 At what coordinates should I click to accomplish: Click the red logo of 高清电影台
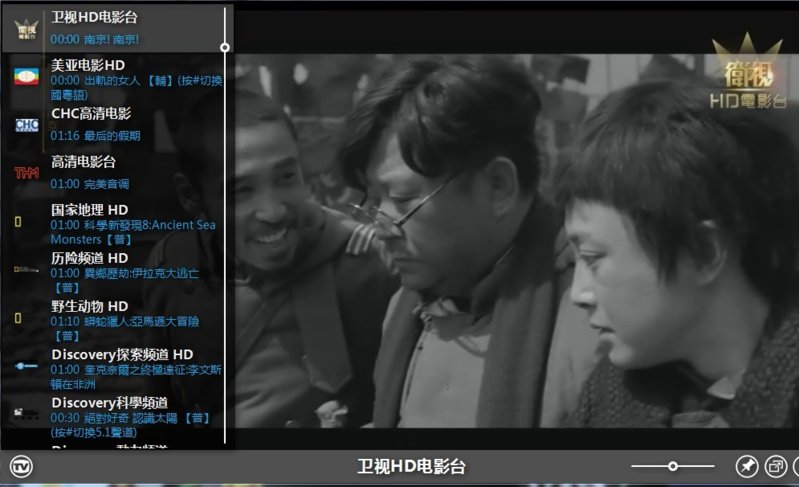[26, 173]
